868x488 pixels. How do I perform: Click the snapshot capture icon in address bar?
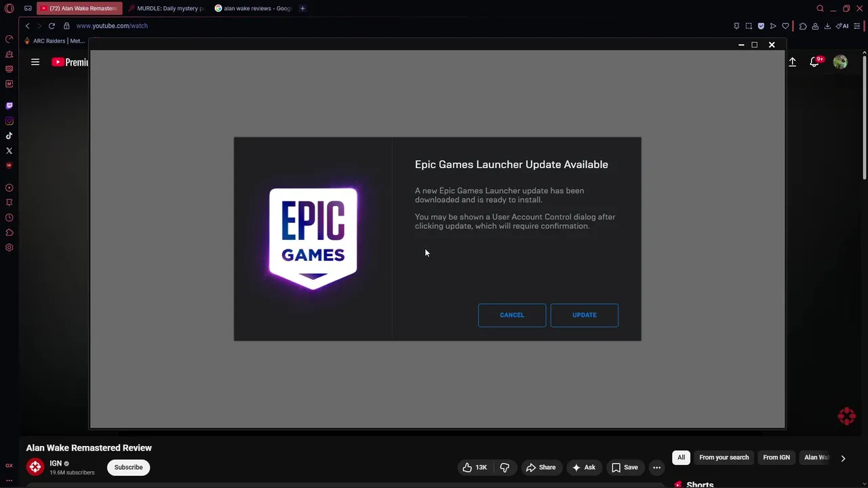(749, 26)
